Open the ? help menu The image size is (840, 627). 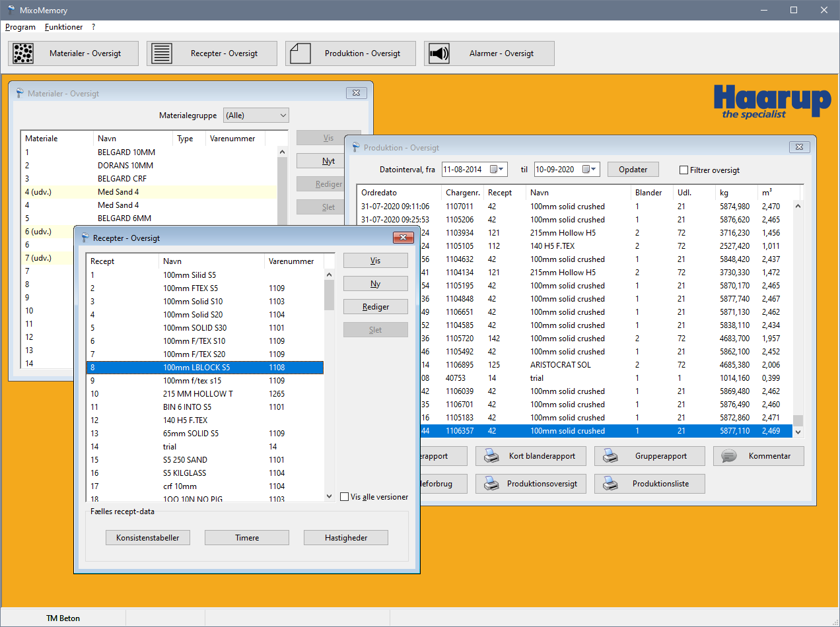click(94, 27)
